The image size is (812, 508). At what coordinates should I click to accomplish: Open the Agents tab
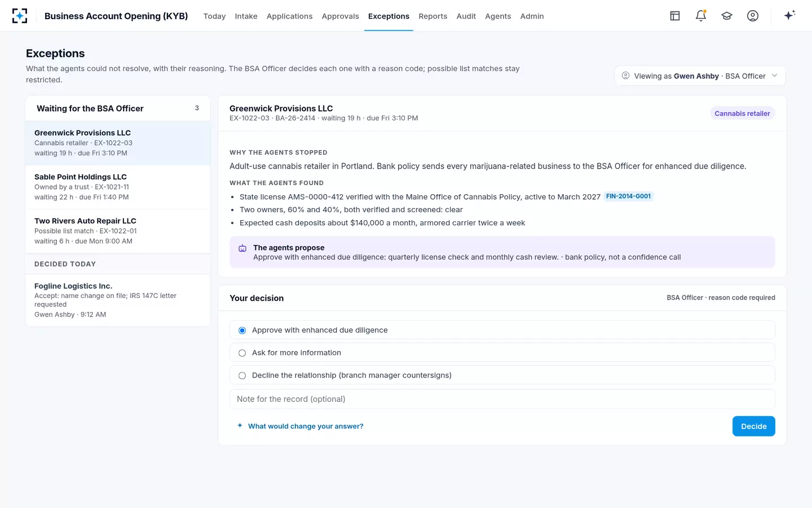[x=498, y=16]
